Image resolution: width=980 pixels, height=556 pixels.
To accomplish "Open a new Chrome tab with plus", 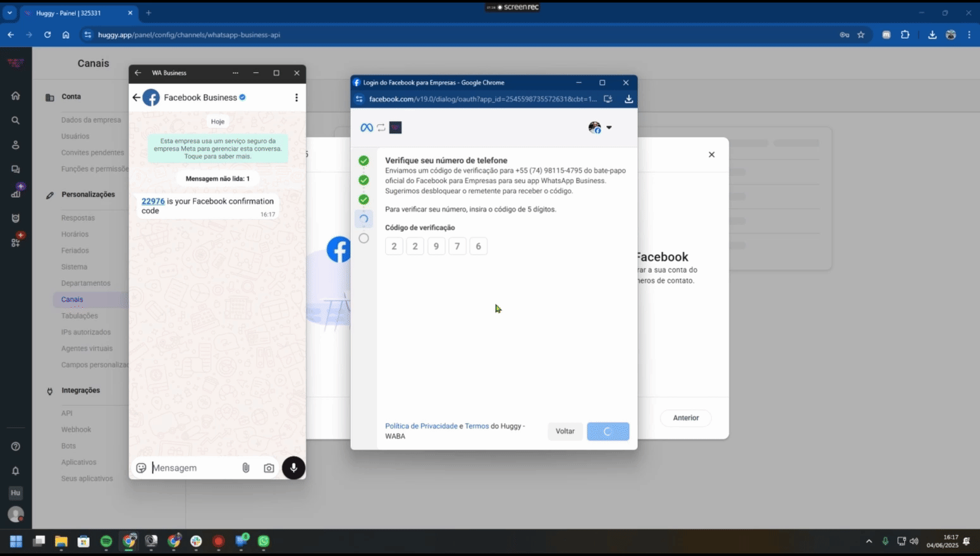I will pyautogui.click(x=149, y=13).
